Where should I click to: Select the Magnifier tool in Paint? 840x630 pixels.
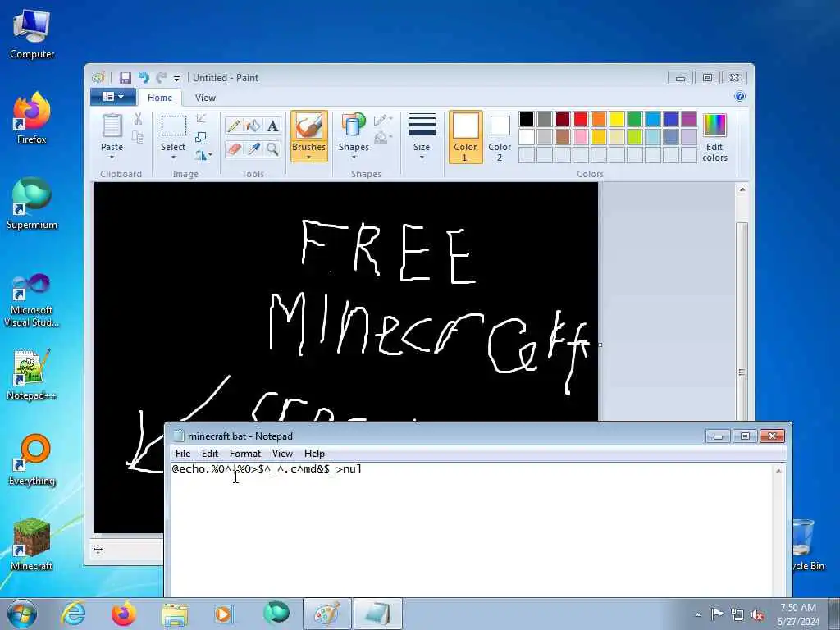272,148
